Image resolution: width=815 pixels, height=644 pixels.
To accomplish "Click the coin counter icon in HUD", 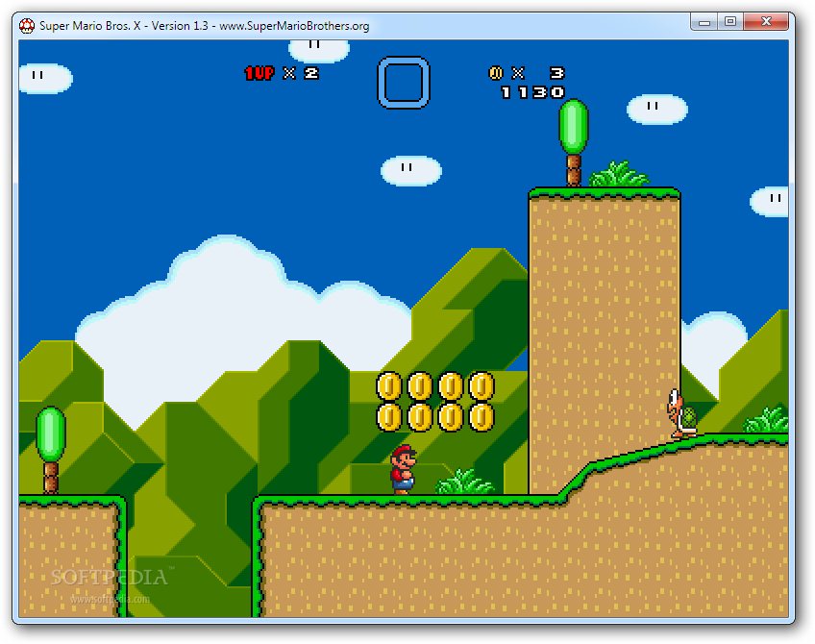I will (496, 73).
